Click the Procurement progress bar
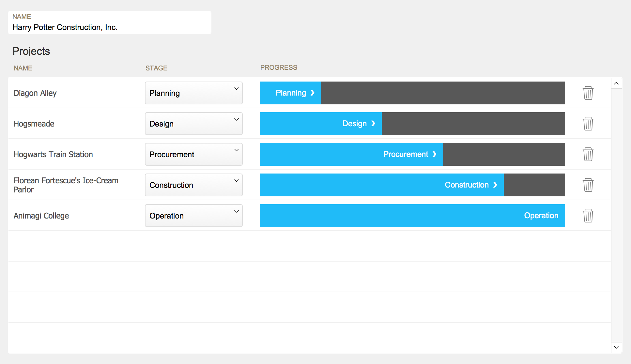631x364 pixels. point(412,154)
